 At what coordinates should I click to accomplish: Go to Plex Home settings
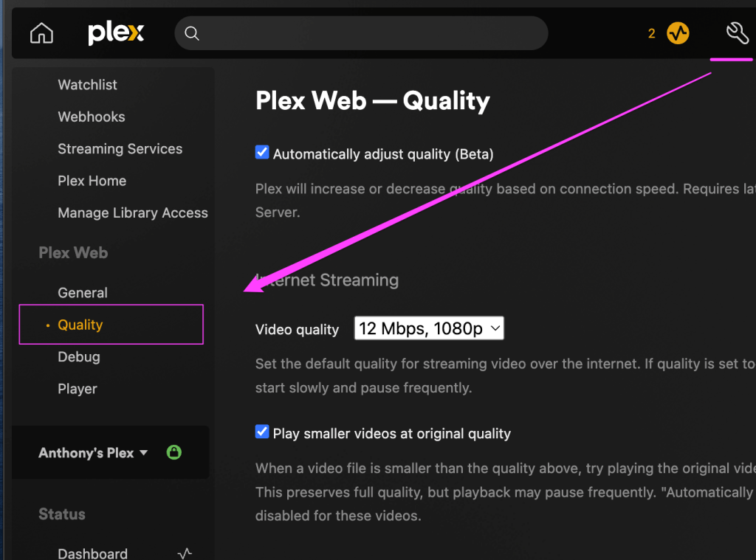92,181
